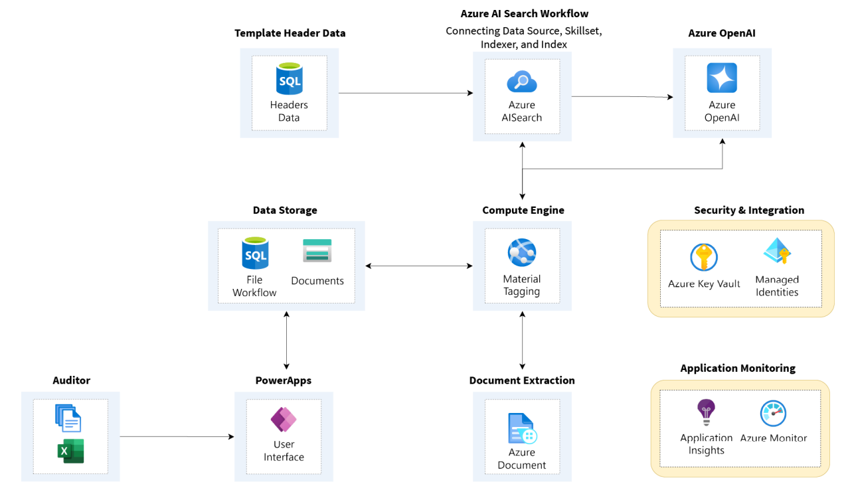Select the Auditor blue documents icon

pyautogui.click(x=68, y=418)
